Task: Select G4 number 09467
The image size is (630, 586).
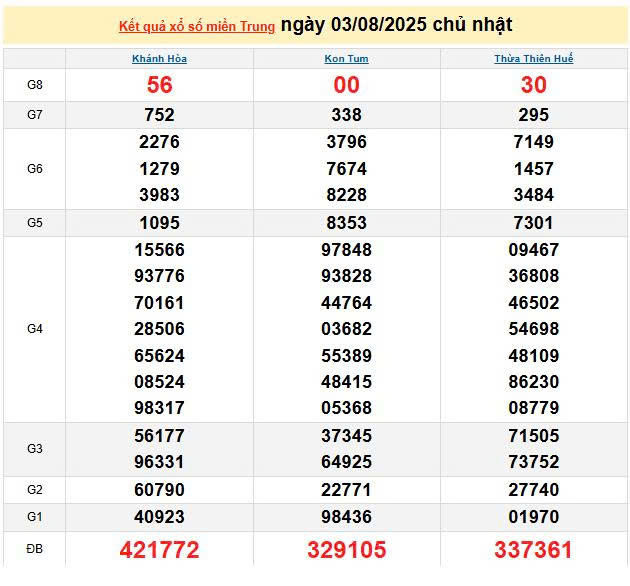Action: (534, 250)
